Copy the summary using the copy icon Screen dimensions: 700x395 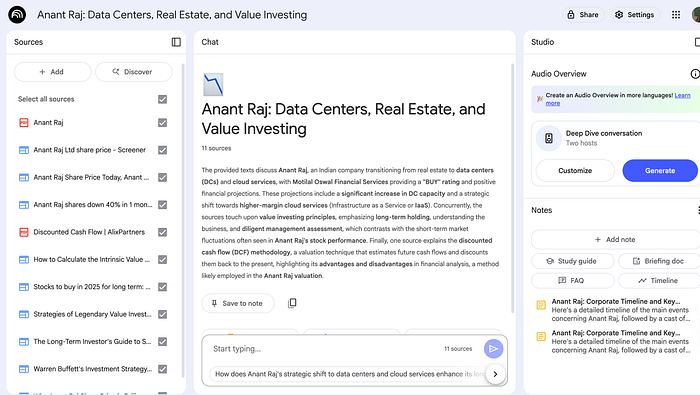(x=292, y=303)
